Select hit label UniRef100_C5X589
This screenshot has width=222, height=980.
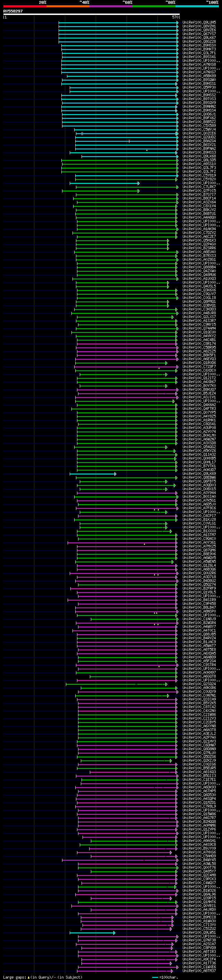199,125
